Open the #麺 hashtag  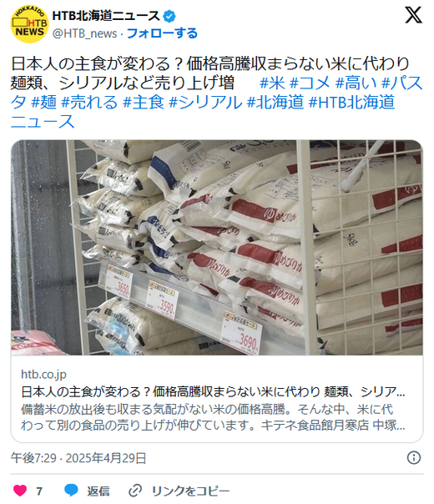[43, 102]
